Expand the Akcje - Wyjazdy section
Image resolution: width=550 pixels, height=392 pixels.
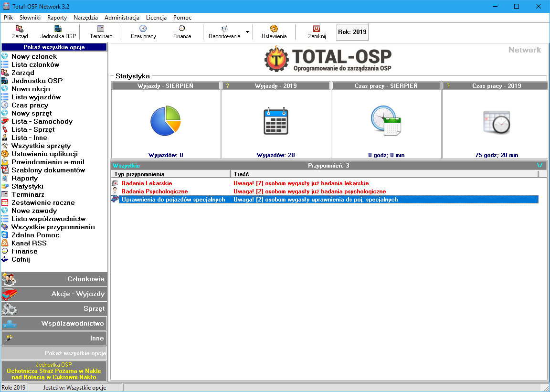[x=54, y=294]
